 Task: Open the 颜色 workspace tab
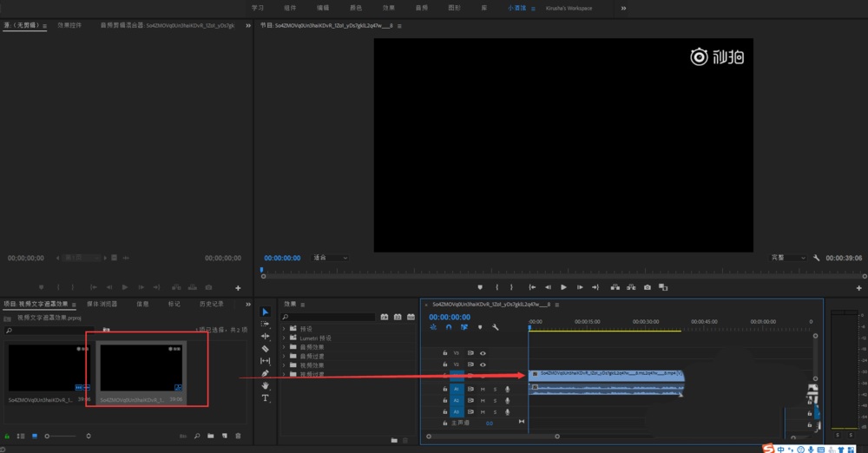pyautogui.click(x=356, y=8)
